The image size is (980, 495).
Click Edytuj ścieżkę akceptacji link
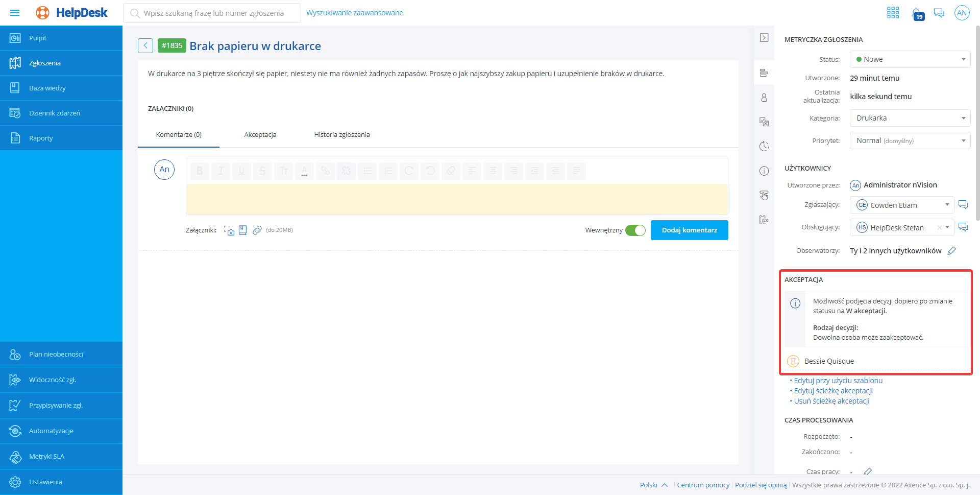tap(833, 391)
